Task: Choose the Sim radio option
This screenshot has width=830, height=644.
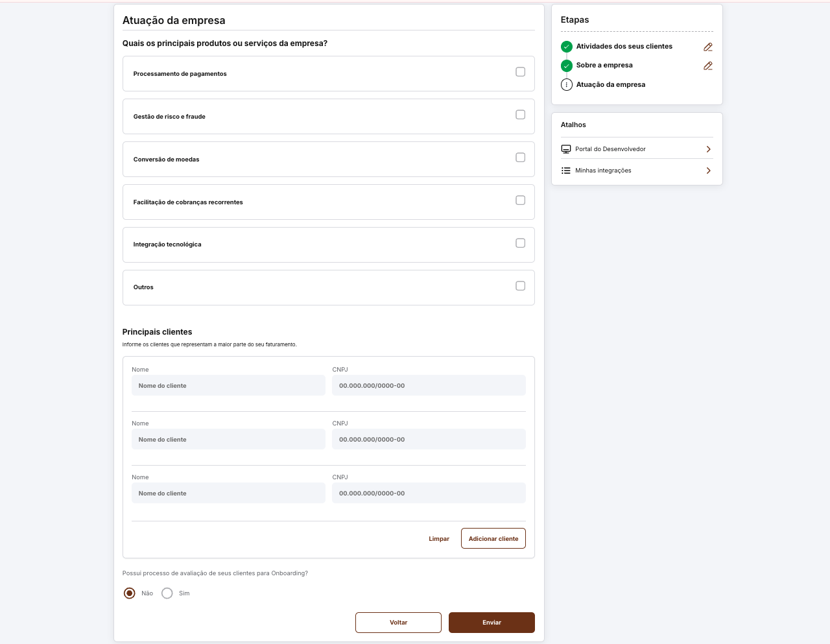Action: [167, 593]
